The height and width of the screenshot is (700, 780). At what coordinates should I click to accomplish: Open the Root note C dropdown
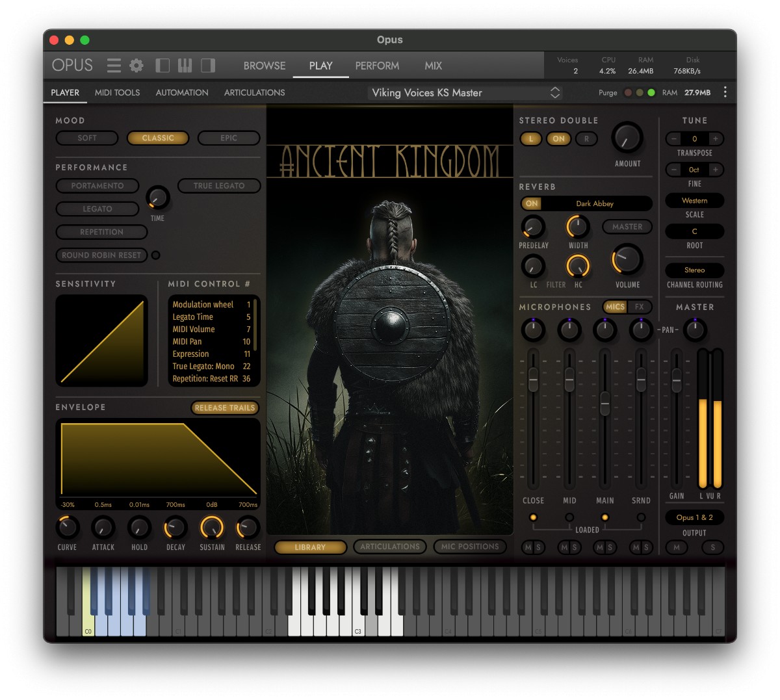click(x=694, y=231)
